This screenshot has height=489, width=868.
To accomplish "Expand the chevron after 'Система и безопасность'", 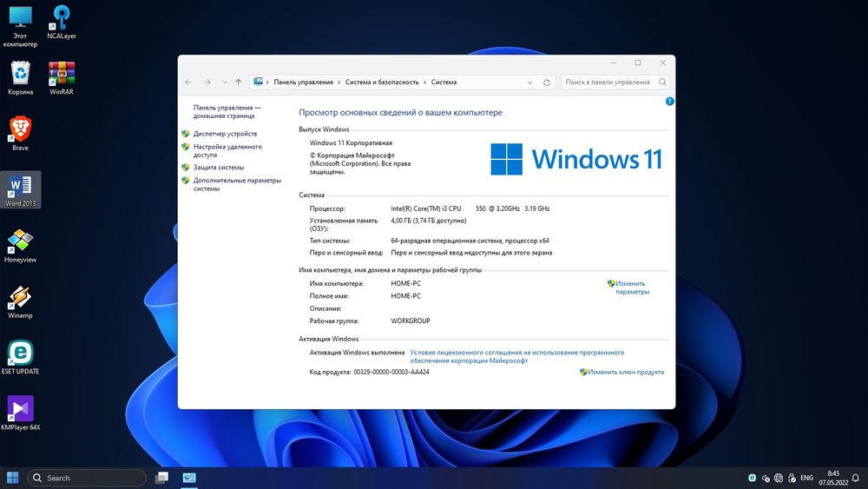I will click(424, 82).
